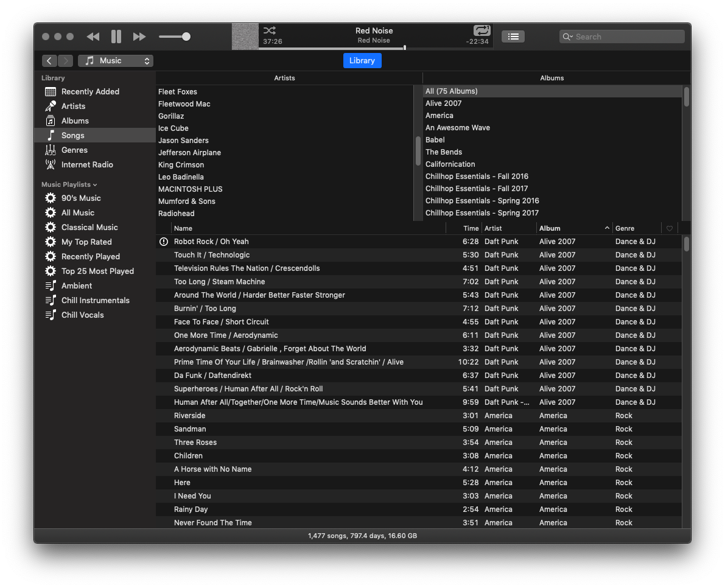Click the Albums list scrollbar
725x588 pixels.
click(687, 97)
